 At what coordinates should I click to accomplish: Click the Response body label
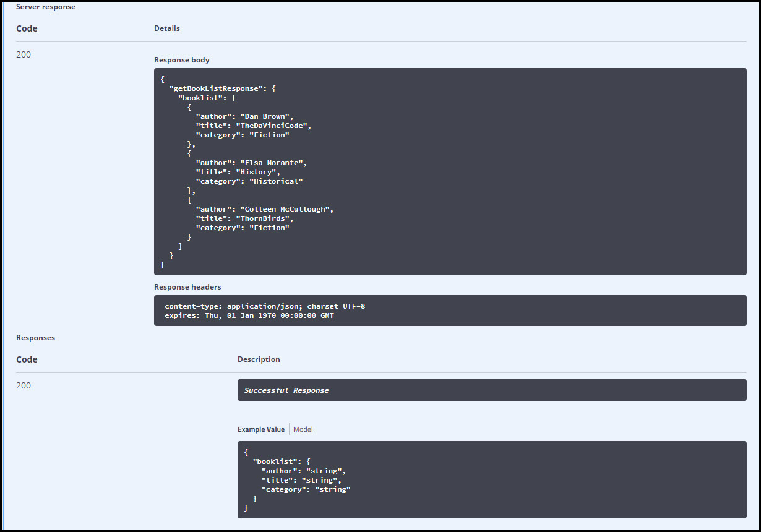click(x=181, y=60)
